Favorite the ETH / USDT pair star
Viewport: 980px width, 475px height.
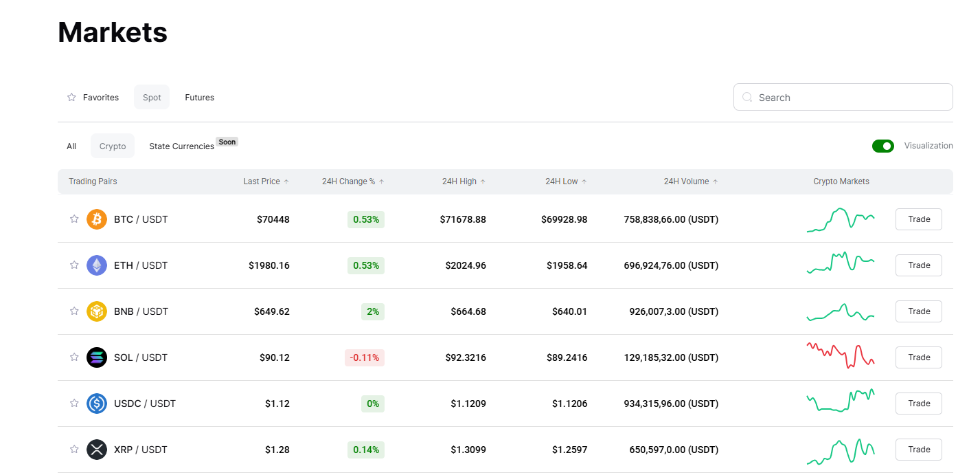coord(74,265)
